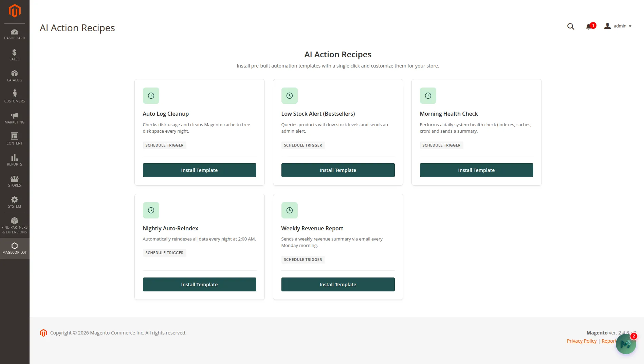Install the Morning Health Check template

(x=477, y=170)
